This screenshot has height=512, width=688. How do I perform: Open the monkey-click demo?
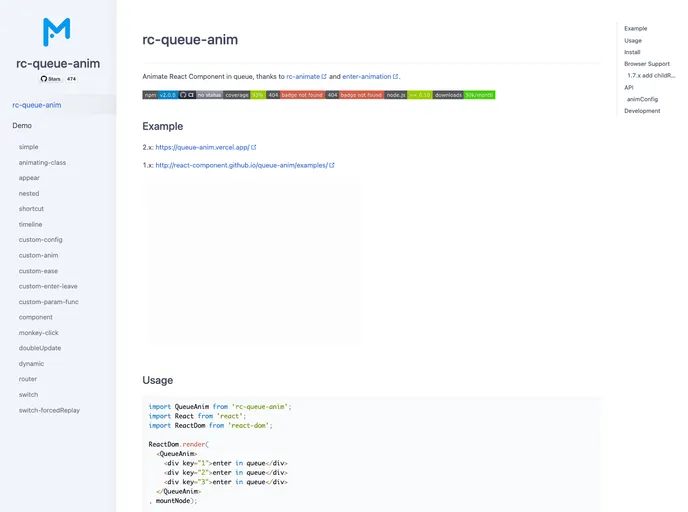(x=39, y=333)
